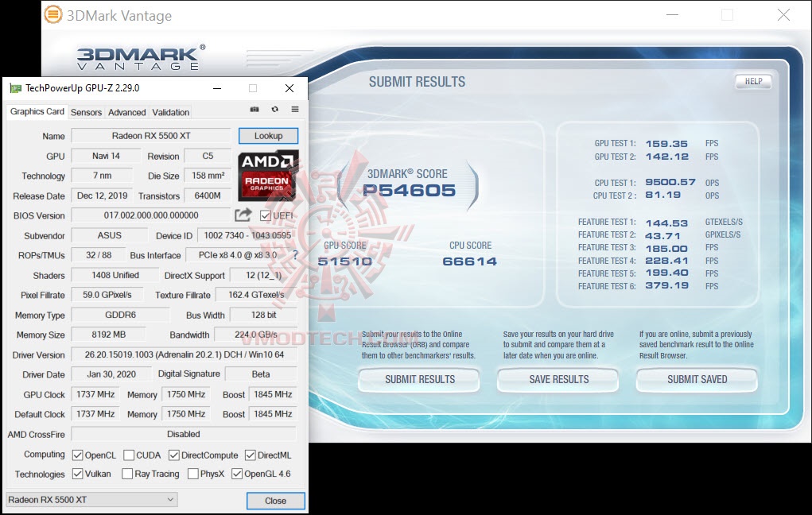This screenshot has width=812, height=515.
Task: Open the GPU-Z hamburger menu
Action: 295,109
